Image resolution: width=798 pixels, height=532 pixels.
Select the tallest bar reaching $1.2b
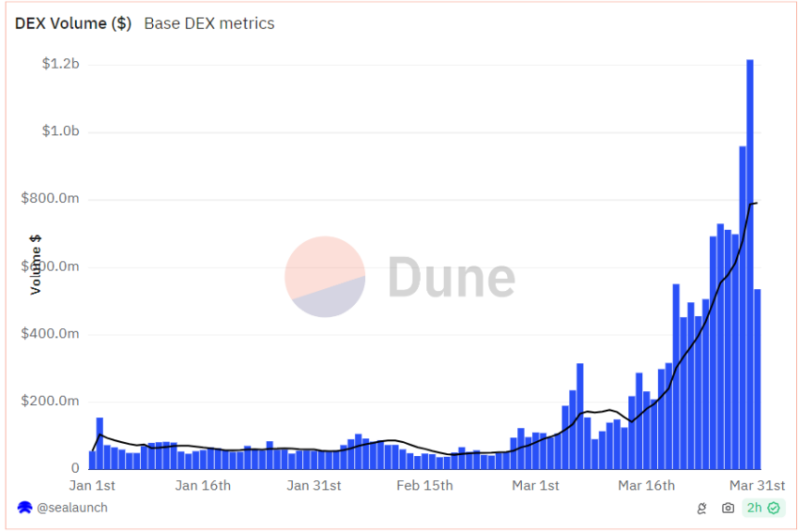pyautogui.click(x=750, y=265)
